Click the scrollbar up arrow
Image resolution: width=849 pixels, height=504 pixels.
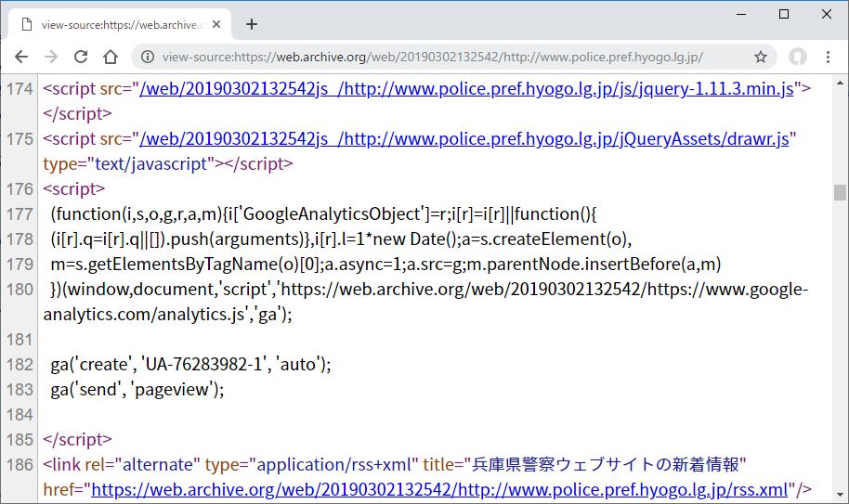tap(840, 83)
